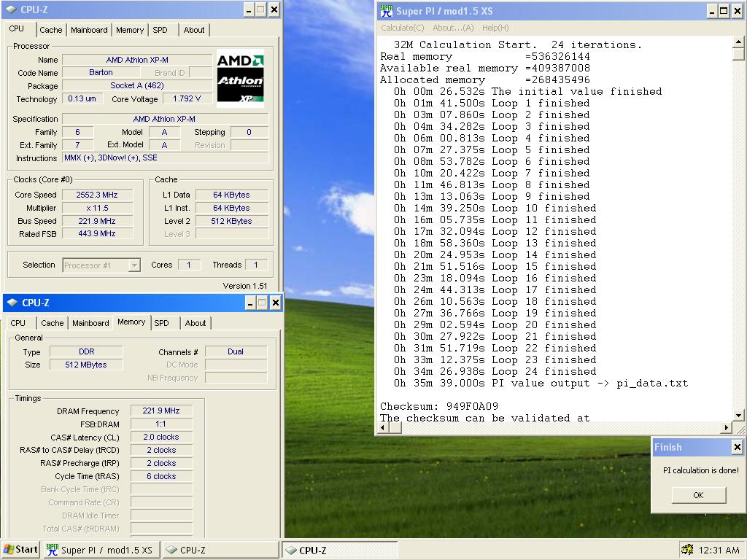The width and height of the screenshot is (747, 560).
Task: Click taskbar clock showing 12:31 AM
Action: tap(719, 550)
